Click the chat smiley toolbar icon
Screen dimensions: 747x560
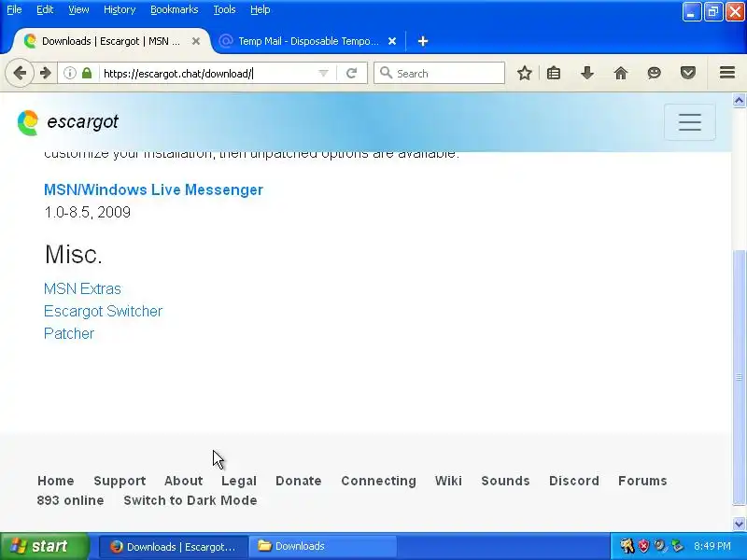[655, 73]
